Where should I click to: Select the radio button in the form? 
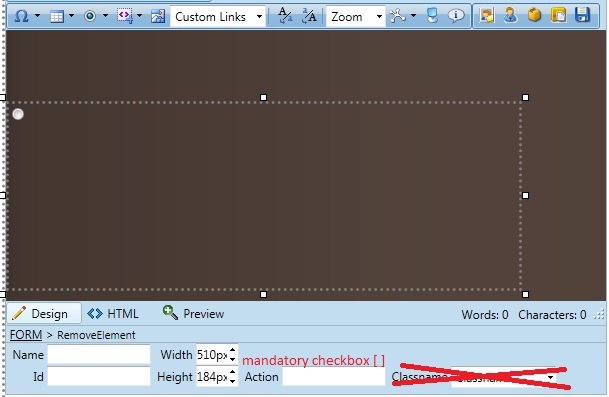pos(18,114)
